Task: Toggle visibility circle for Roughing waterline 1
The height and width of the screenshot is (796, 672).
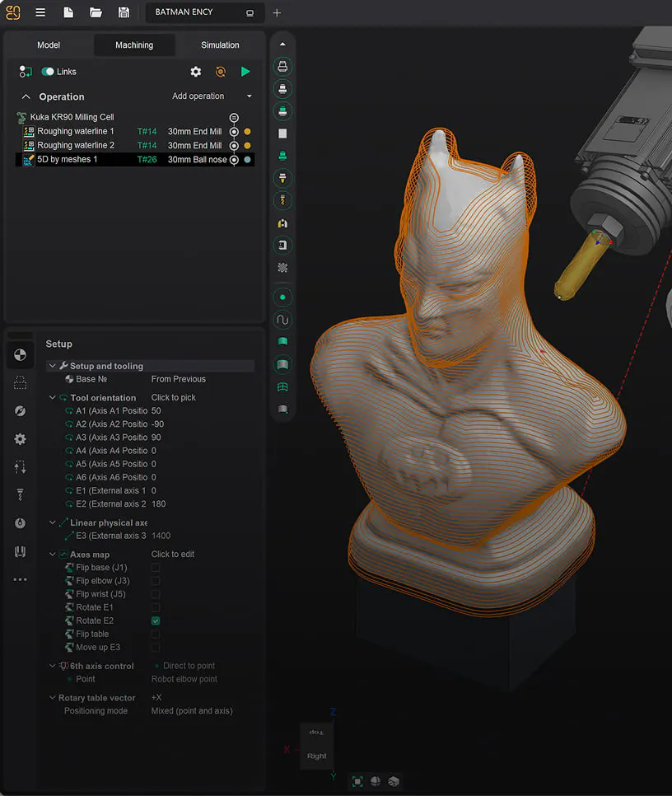Action: pyautogui.click(x=234, y=132)
